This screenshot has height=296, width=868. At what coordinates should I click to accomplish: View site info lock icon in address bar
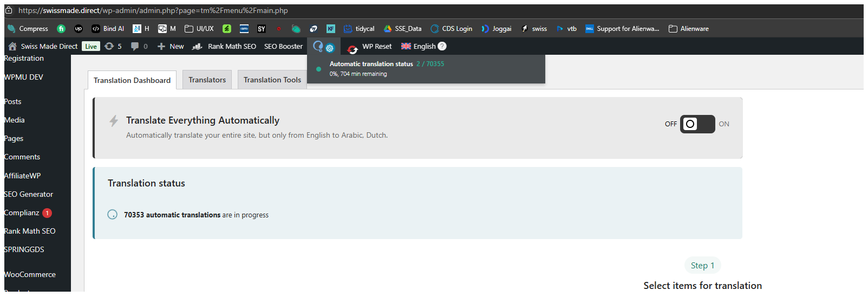(x=9, y=10)
